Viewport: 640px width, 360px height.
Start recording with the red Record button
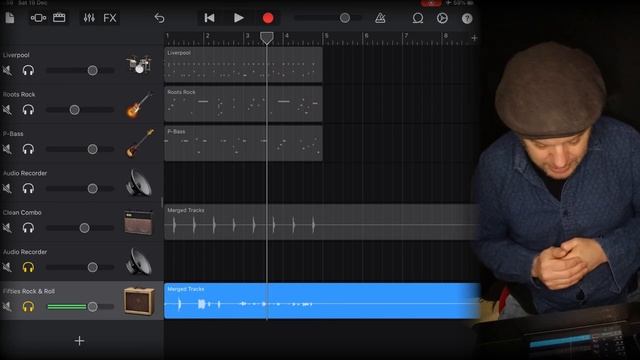(x=268, y=18)
